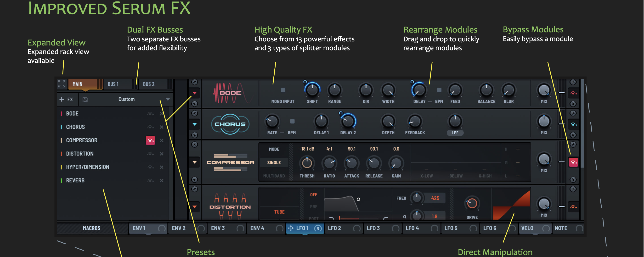Click the LFO 1 modulation count badge
644x257 pixels.
click(318, 228)
